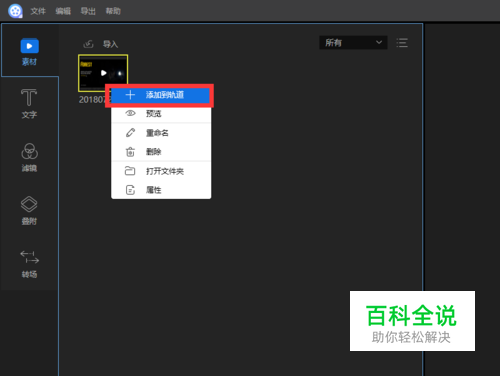Viewport: 500px width, 376px height.
Task: Choose 打开文件夹 from context menu
Action: point(161,171)
